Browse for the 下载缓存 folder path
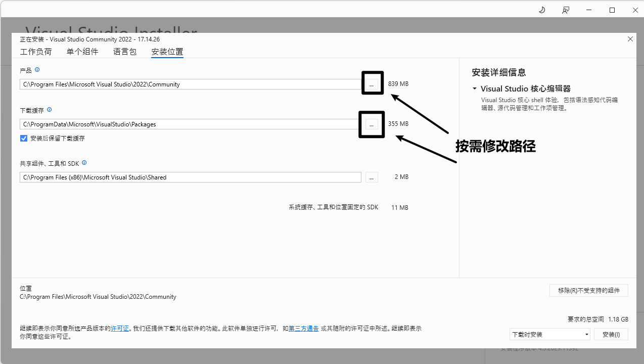The width and height of the screenshot is (644, 364). pos(372,124)
